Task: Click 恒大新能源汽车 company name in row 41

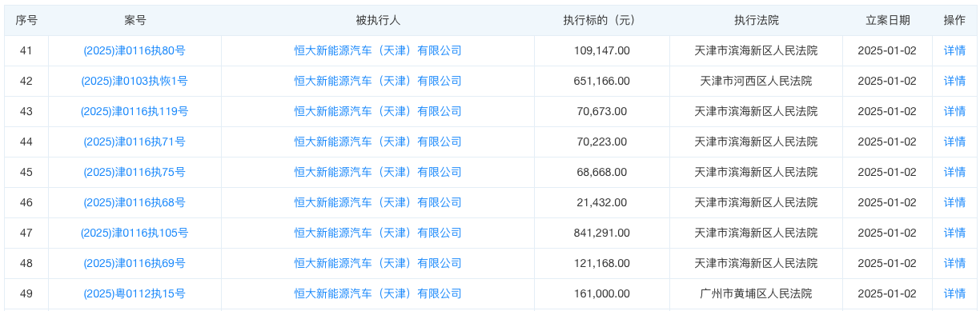Action: pos(378,50)
